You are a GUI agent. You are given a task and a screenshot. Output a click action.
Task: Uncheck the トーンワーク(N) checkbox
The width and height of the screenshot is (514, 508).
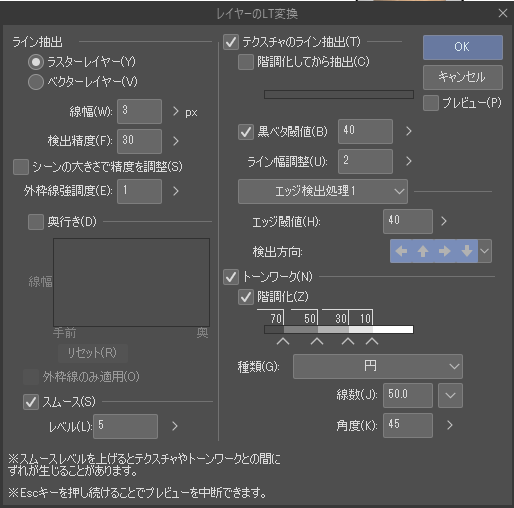[x=231, y=277]
